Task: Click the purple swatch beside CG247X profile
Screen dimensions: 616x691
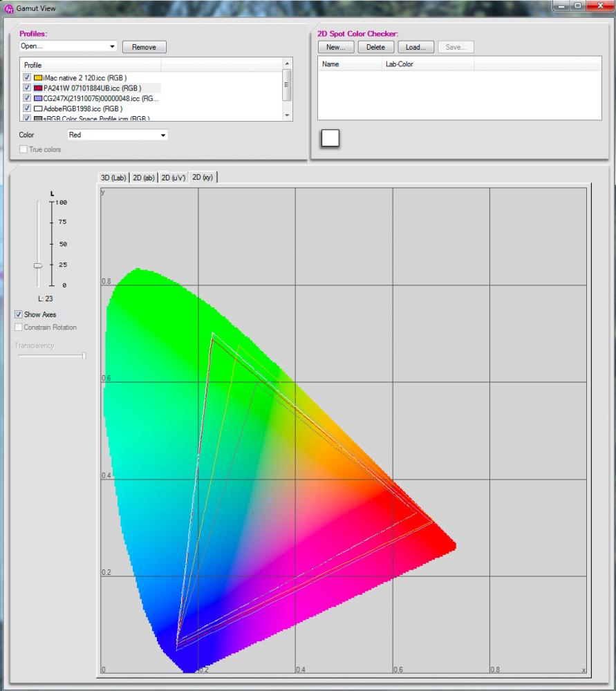Action: pyautogui.click(x=38, y=98)
